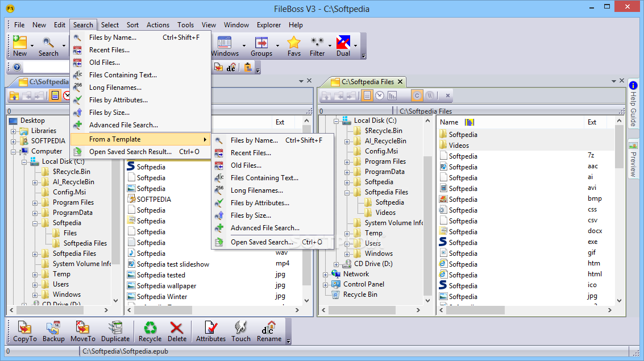
Task: Open the Explorer menu
Action: pyautogui.click(x=269, y=24)
